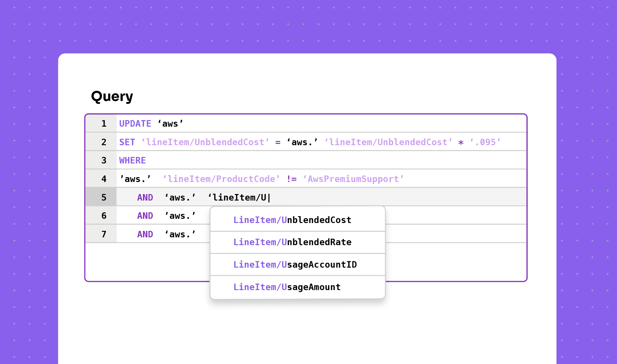Choose LineItem/UnblendedRate in the suggestion list

click(292, 242)
